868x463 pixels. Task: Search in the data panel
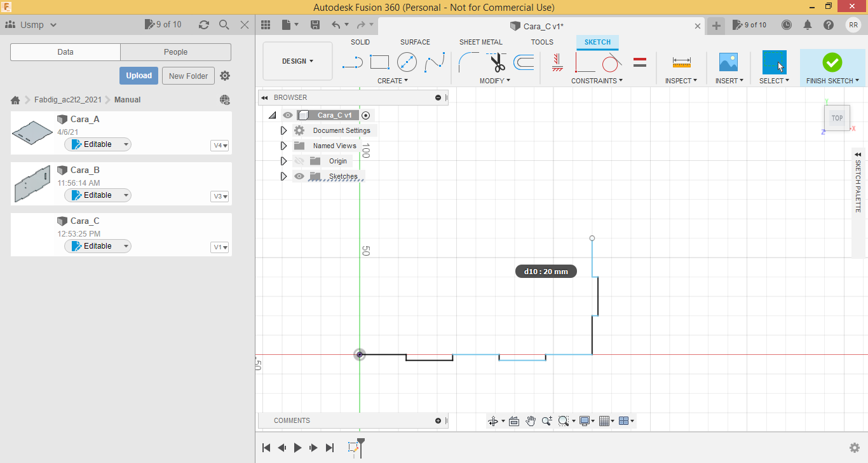[224, 25]
